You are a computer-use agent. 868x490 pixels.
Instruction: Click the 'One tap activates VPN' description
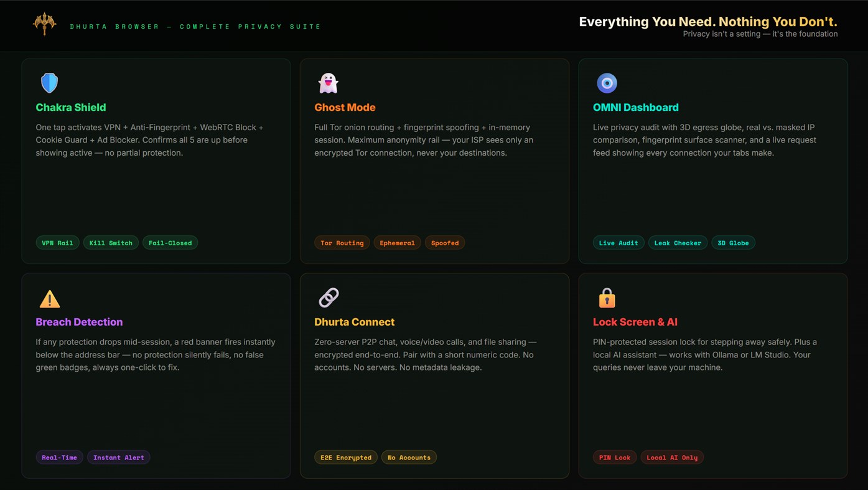point(149,140)
